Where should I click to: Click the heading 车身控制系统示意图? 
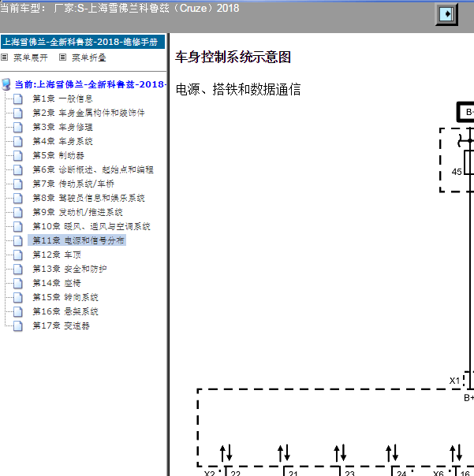pyautogui.click(x=233, y=57)
